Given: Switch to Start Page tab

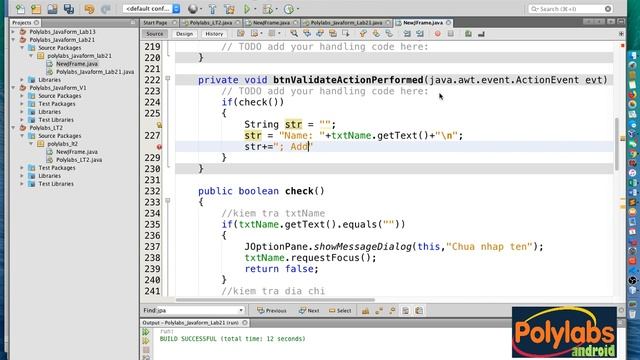Looking at the screenshot, I should (x=159, y=22).
